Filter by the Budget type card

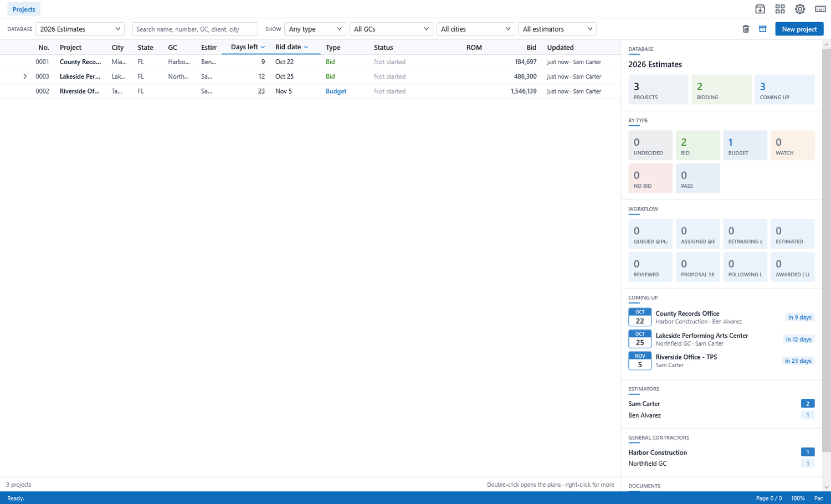coord(745,145)
